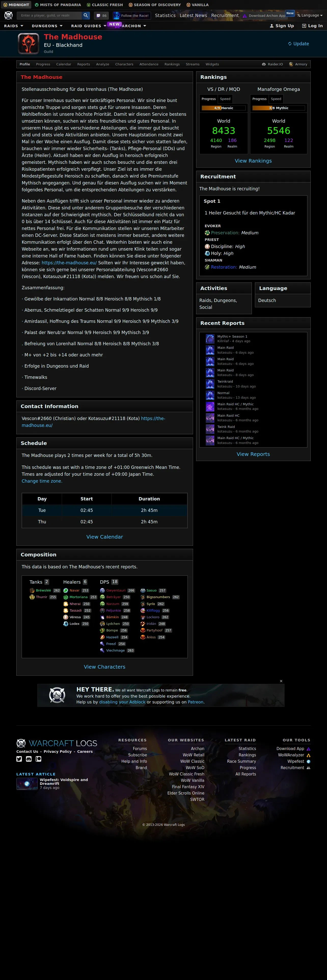The image size is (327, 980).
Task: Click the Discord icon in the footer
Action: coord(29,759)
